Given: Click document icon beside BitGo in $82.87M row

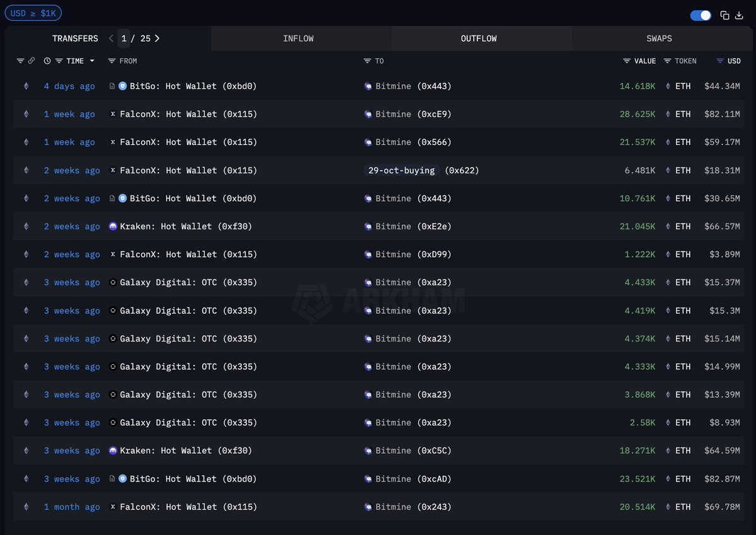Looking at the screenshot, I should pos(112,478).
